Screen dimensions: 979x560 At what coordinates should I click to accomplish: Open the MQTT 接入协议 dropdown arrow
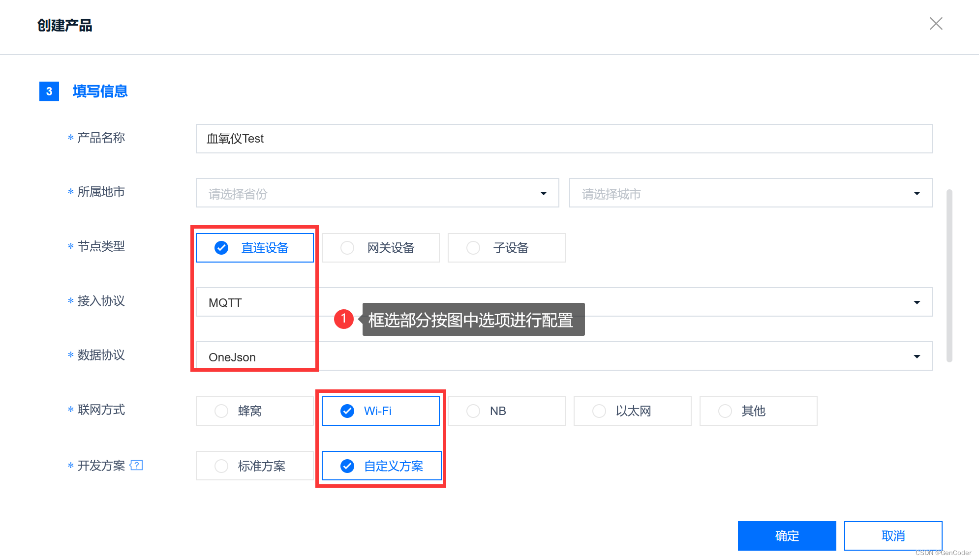pyautogui.click(x=917, y=302)
